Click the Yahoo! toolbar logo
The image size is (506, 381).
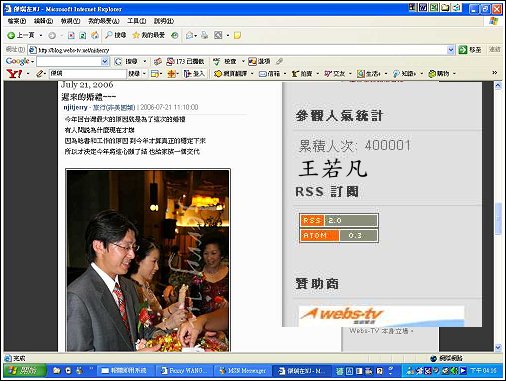pos(14,73)
